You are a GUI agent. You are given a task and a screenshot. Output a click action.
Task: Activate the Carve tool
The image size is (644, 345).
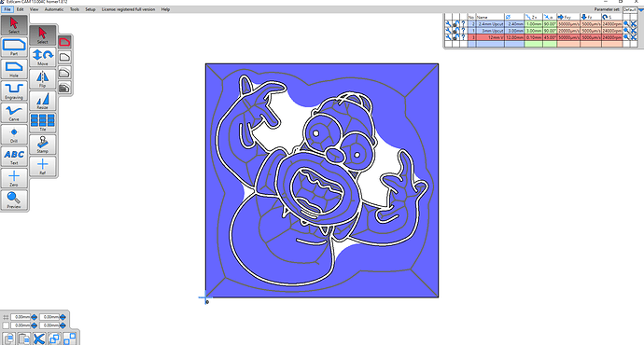14,112
